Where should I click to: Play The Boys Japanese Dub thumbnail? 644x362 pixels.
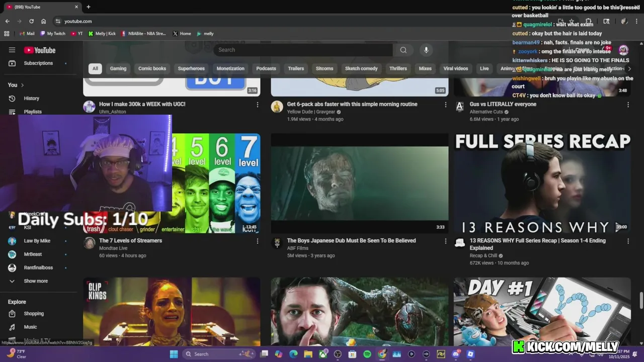(x=360, y=183)
